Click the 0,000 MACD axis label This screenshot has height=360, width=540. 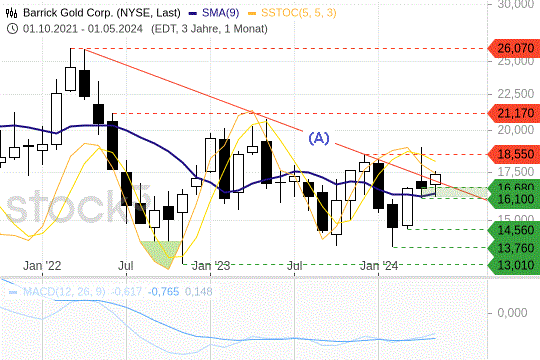[512, 312]
